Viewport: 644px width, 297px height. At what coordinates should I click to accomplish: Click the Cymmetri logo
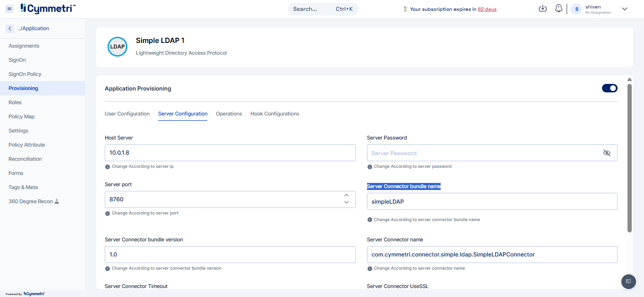coord(48,8)
